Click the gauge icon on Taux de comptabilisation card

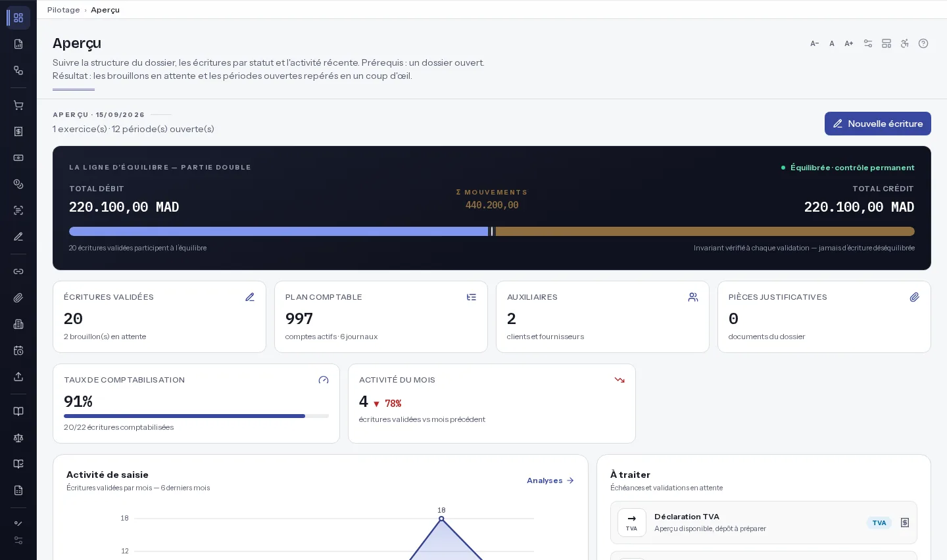click(324, 380)
